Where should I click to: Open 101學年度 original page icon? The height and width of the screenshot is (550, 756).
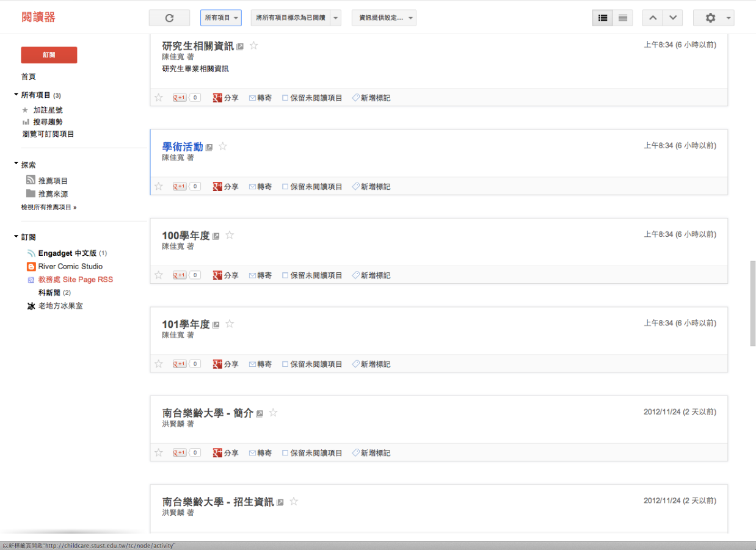pyautogui.click(x=216, y=325)
